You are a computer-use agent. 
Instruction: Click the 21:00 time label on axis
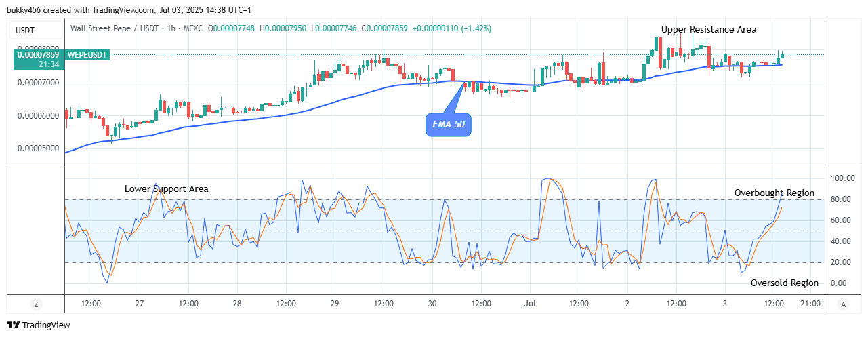810,304
